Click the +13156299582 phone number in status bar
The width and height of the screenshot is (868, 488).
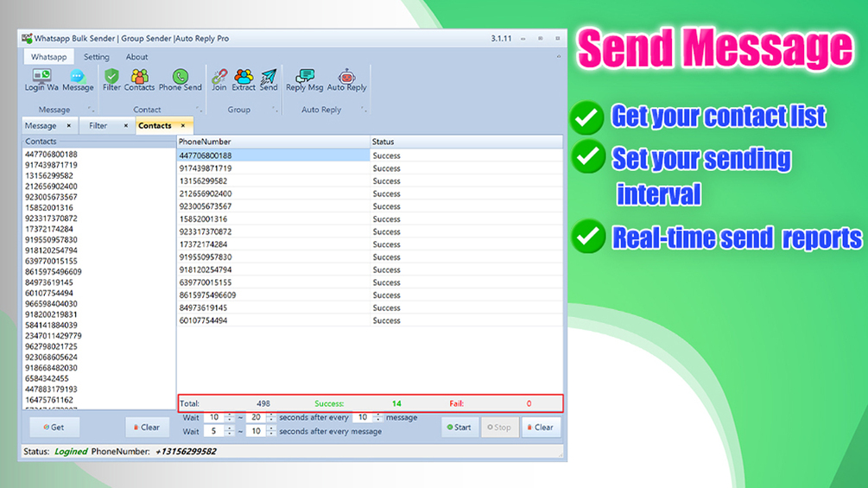click(186, 452)
